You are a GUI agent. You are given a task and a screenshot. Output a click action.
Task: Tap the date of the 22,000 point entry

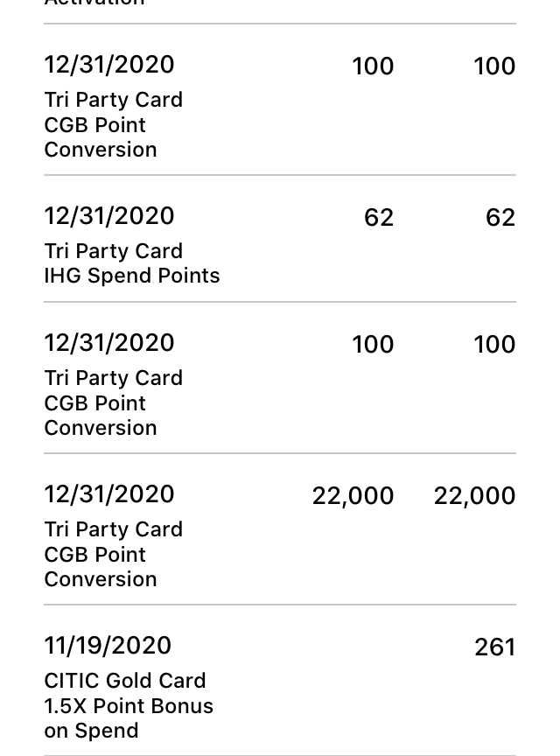tap(109, 493)
